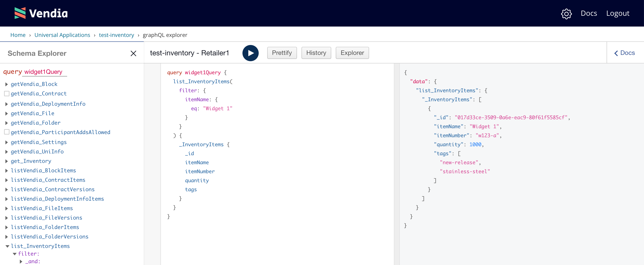Open Docs in the top navigation
Image resolution: width=644 pixels, height=265 pixels.
coord(589,13)
